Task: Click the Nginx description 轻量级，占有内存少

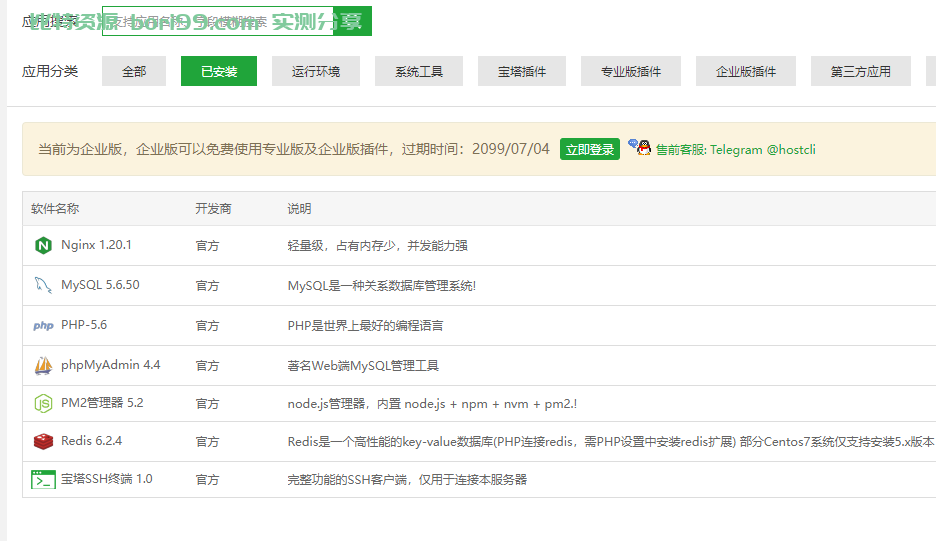Action: point(377,245)
